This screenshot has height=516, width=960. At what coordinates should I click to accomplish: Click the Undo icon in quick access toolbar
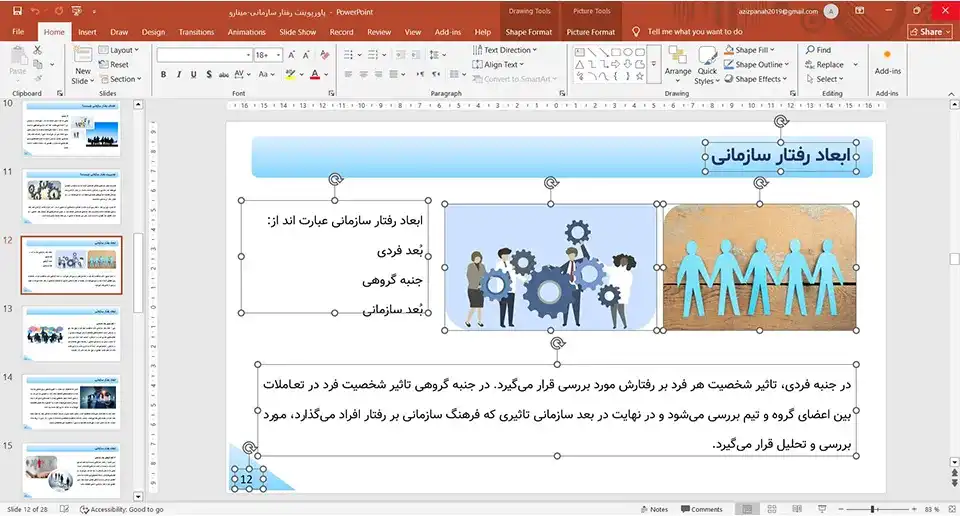coord(35,11)
